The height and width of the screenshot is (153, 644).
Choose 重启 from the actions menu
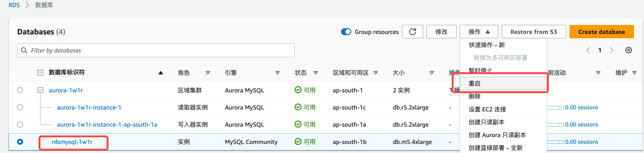pyautogui.click(x=503, y=83)
